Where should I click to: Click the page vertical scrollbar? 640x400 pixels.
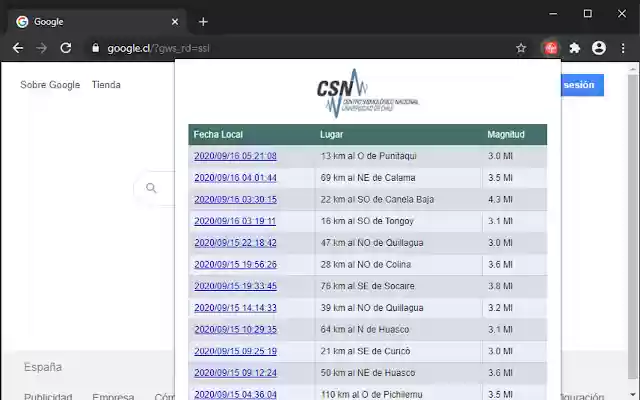pos(633,229)
